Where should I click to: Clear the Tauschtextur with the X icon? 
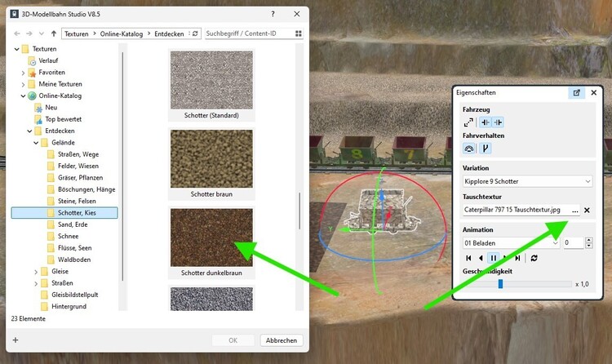[x=587, y=210]
